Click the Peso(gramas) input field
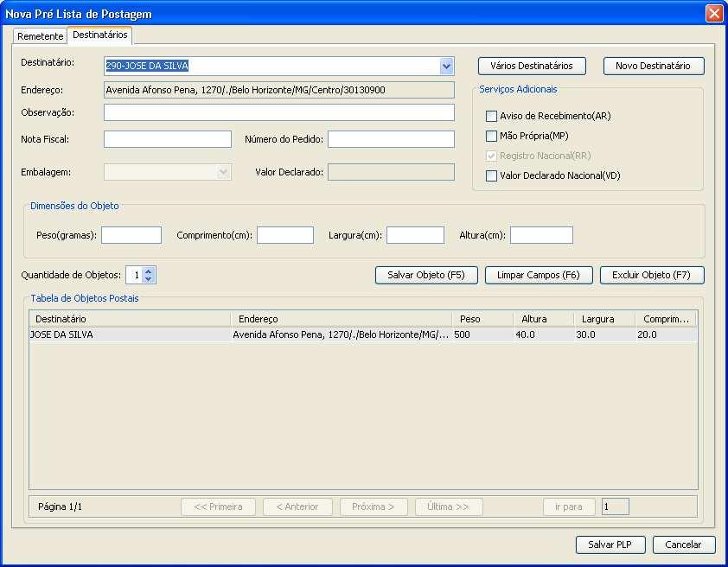Image resolution: width=728 pixels, height=567 pixels. pos(131,234)
